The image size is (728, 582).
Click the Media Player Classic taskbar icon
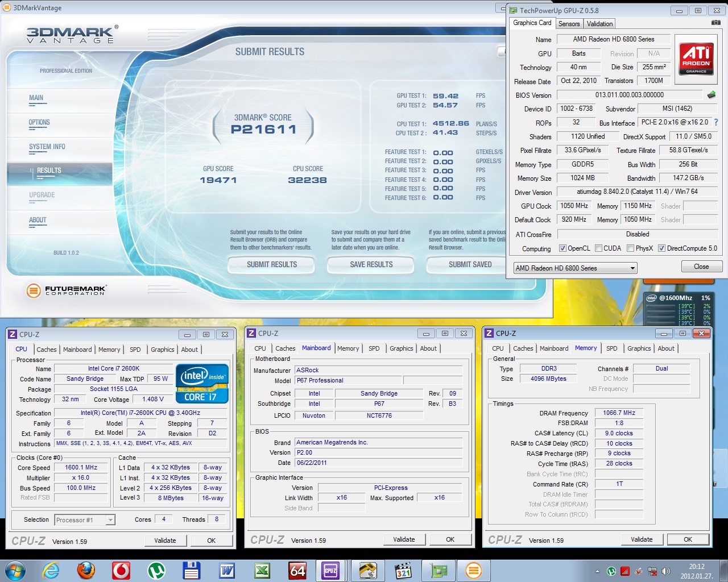(x=403, y=570)
